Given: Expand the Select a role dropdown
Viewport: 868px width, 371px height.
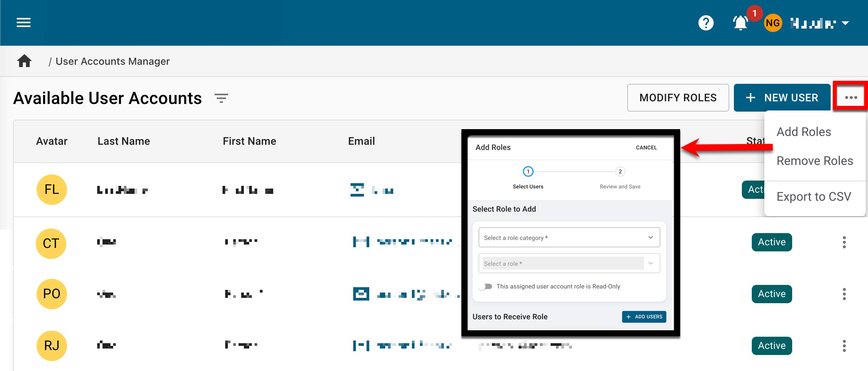Looking at the screenshot, I should point(569,264).
